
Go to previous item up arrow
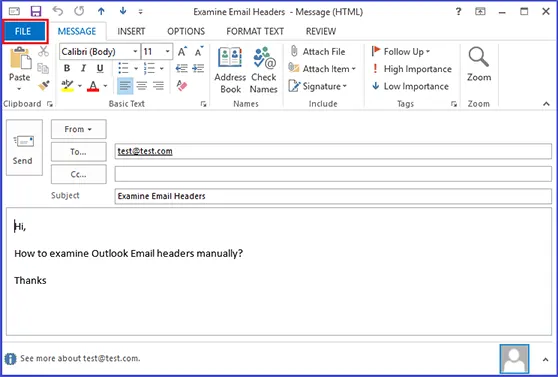coord(101,11)
